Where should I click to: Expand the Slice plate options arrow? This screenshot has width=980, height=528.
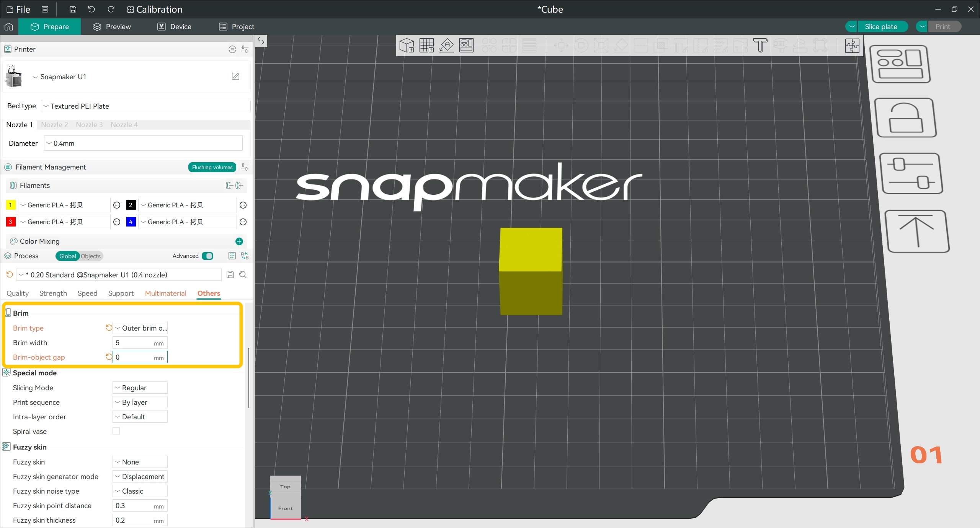pos(852,27)
